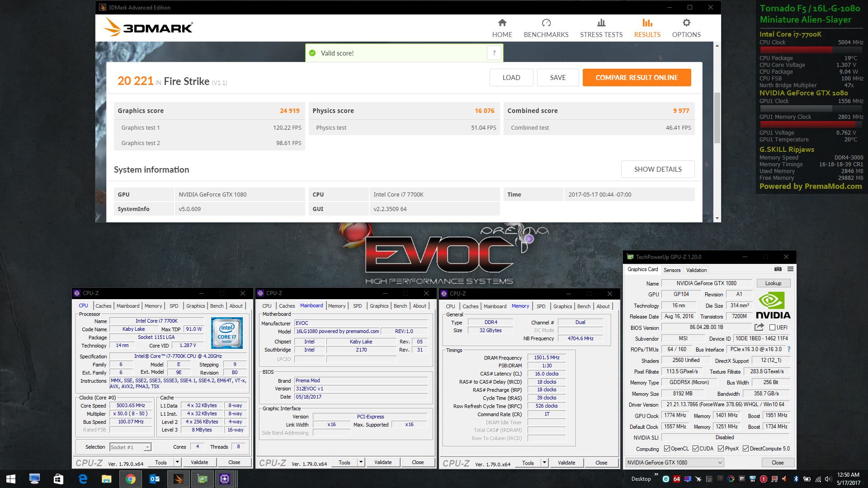
Task: Open the Stress Tests section in 3DMark
Action: pyautogui.click(x=601, y=28)
